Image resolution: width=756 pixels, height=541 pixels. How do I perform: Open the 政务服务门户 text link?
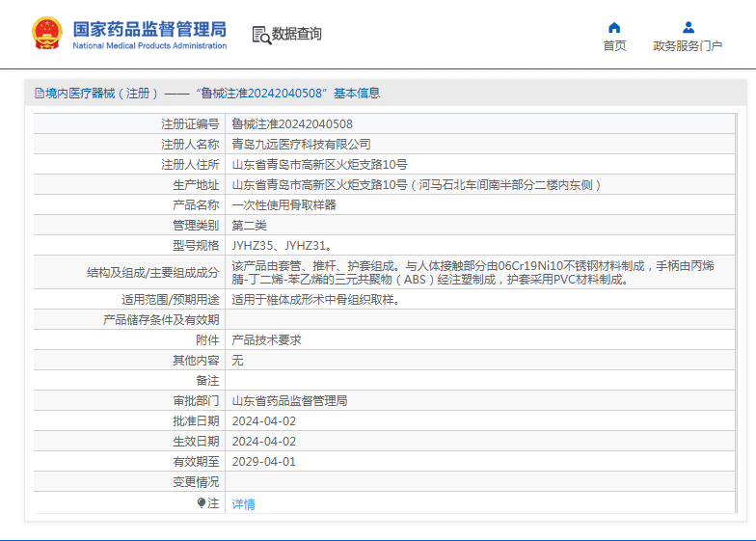[x=688, y=45]
